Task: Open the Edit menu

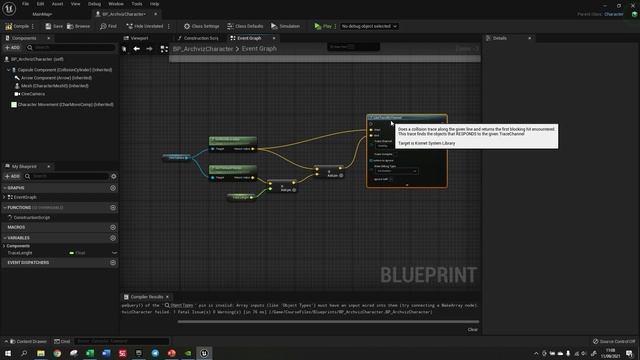Action: 40,4
